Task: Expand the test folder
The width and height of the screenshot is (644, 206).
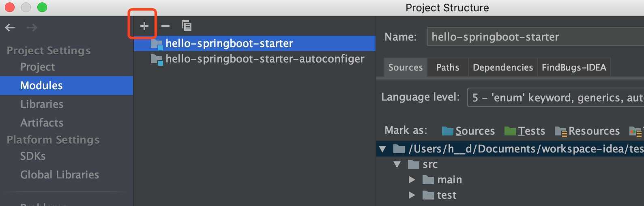Action: tap(412, 195)
